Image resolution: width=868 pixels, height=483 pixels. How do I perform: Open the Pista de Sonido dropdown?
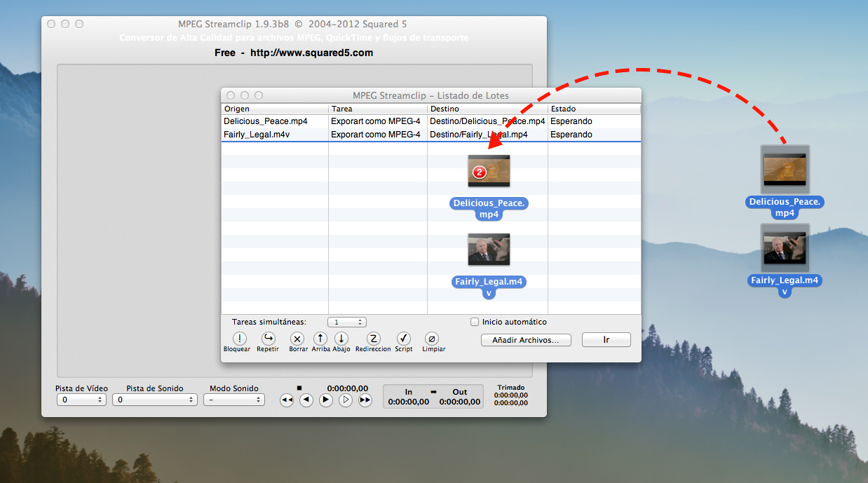157,400
